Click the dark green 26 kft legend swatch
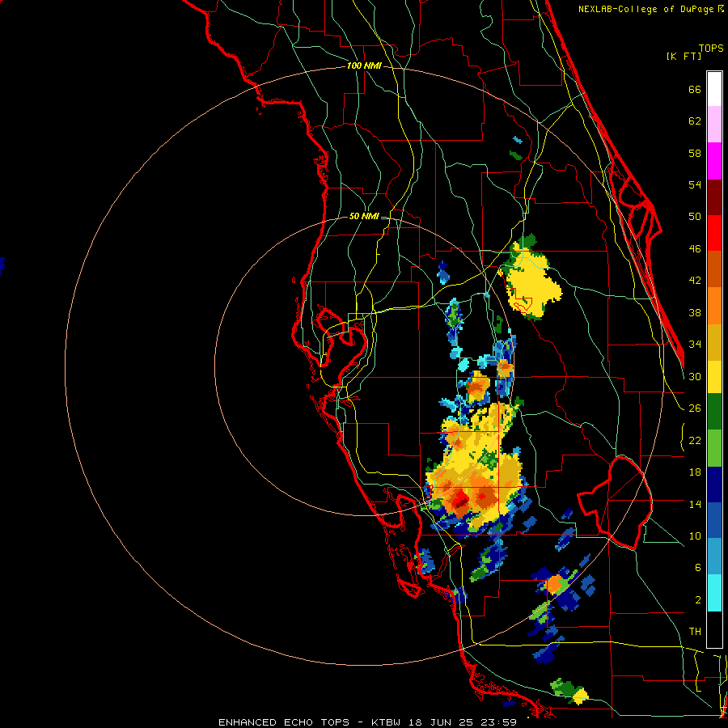 click(x=714, y=412)
